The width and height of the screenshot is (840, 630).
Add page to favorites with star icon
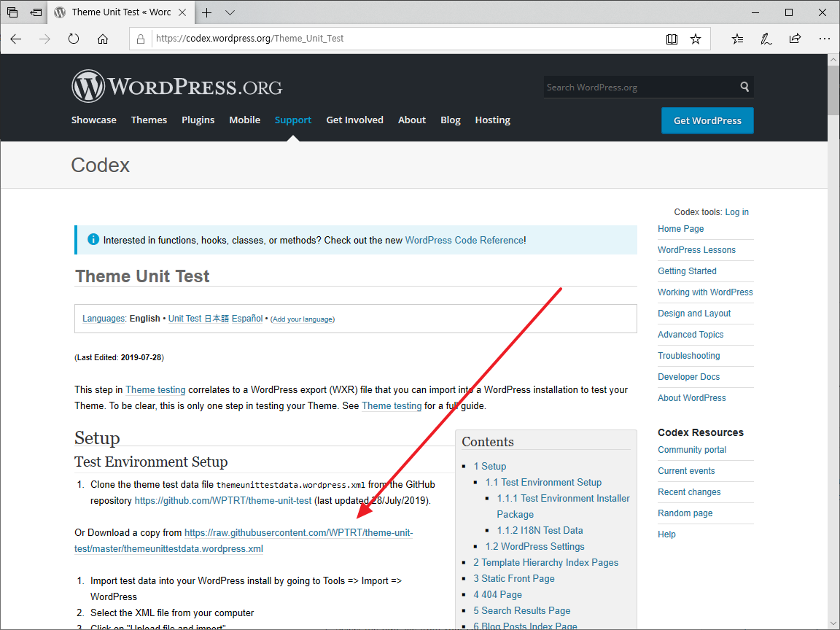tap(696, 39)
